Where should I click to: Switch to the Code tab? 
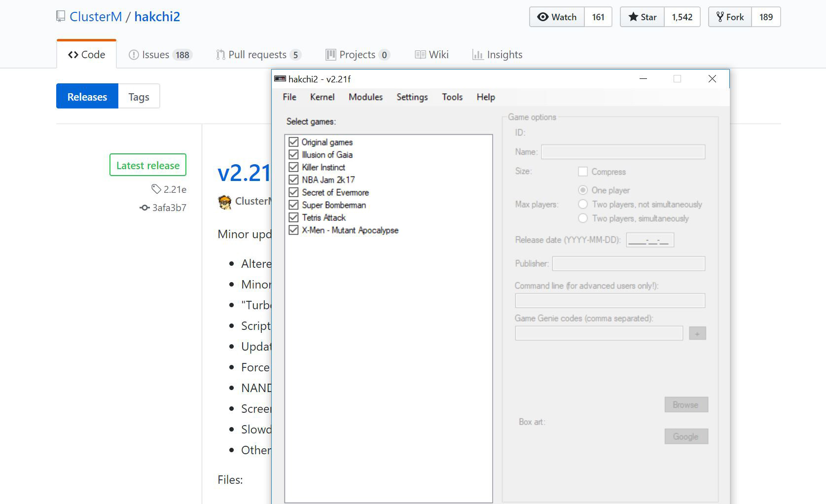click(x=86, y=55)
